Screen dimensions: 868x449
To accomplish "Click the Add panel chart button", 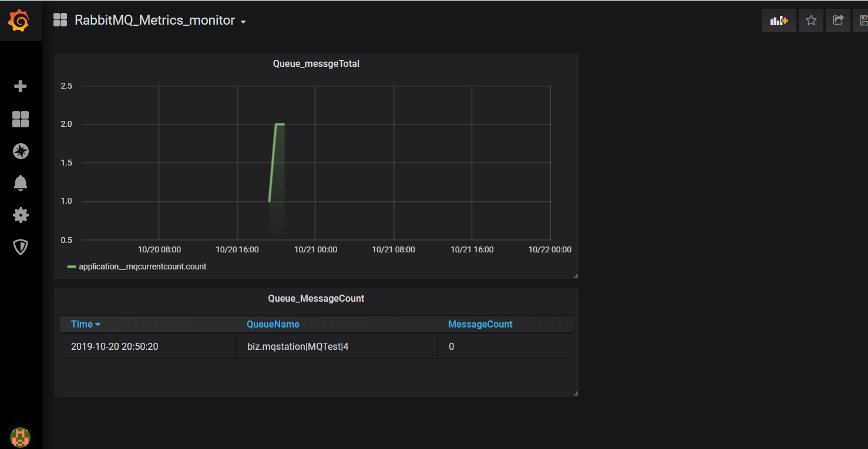I will point(779,21).
